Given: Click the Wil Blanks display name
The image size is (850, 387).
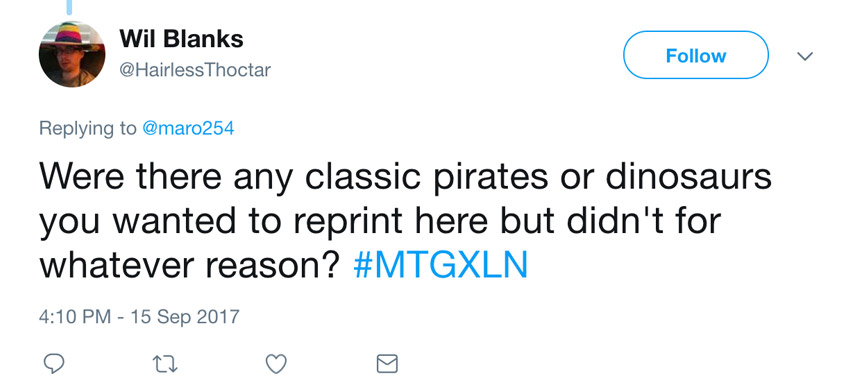Looking at the screenshot, I should [x=181, y=38].
